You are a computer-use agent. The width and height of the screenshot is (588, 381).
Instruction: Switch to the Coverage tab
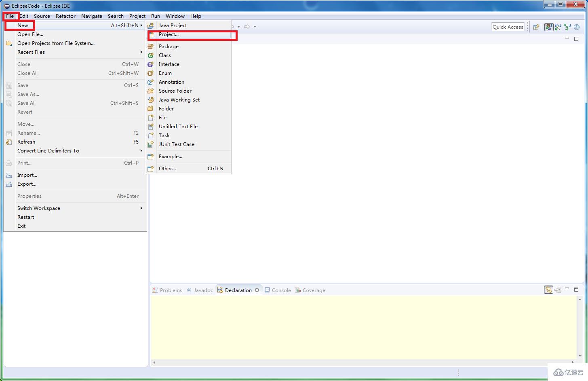click(310, 290)
